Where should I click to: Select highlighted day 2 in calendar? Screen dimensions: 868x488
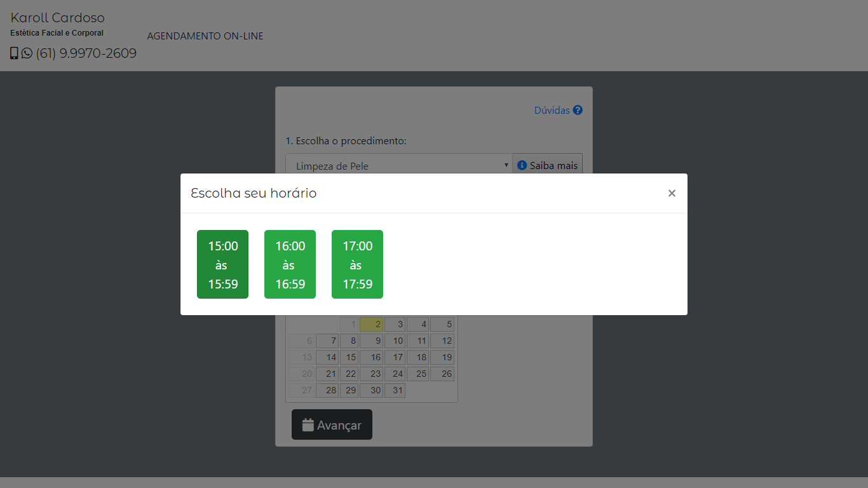(372, 325)
